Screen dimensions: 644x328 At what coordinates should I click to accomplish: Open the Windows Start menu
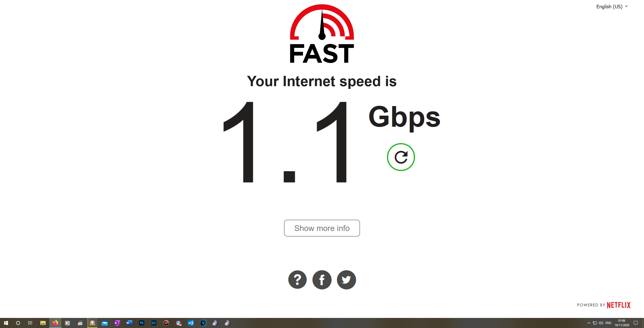[6, 323]
